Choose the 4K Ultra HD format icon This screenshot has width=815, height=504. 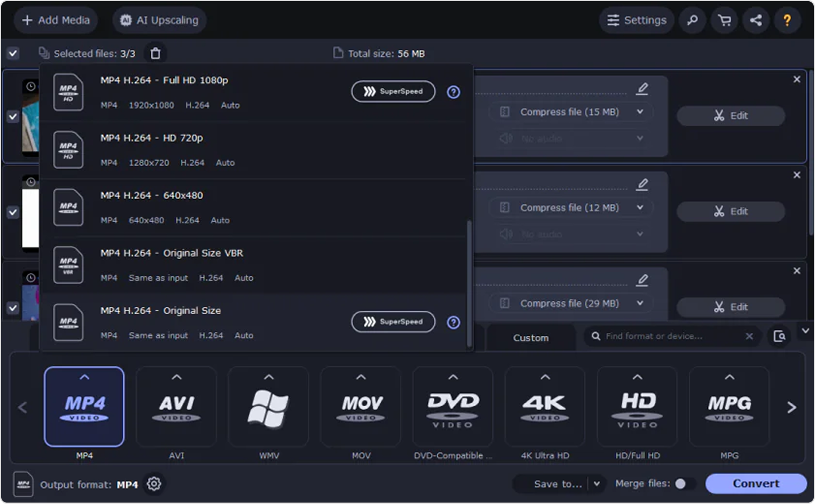click(x=545, y=406)
